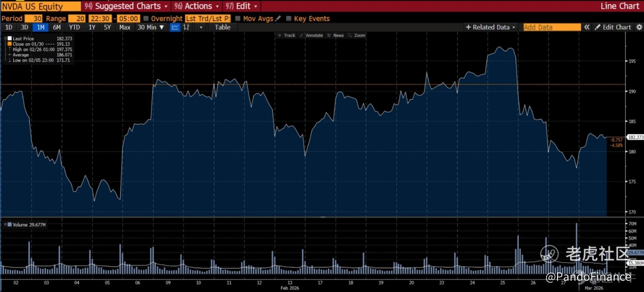Select the Max time range tab

(125, 27)
